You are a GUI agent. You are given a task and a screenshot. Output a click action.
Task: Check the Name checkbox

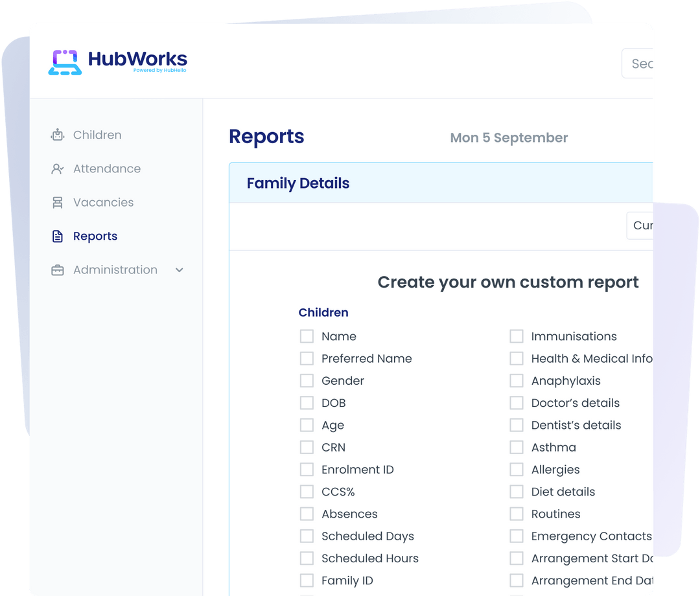click(x=307, y=336)
